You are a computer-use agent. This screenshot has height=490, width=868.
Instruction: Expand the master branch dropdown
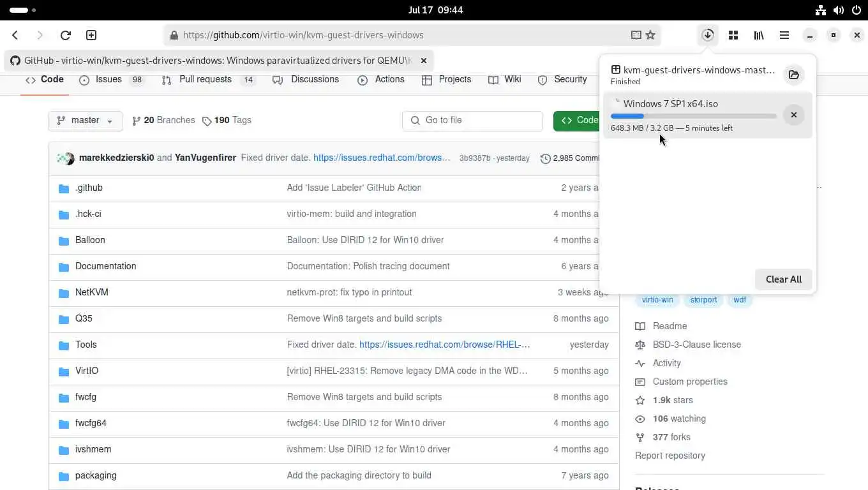point(86,121)
